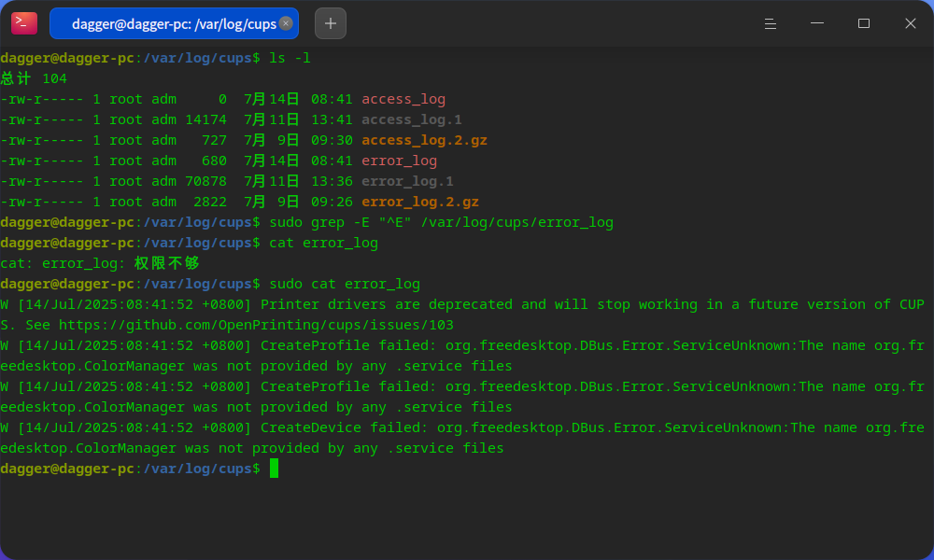Click the error_log.1 file name
The image size is (934, 560).
click(x=407, y=181)
